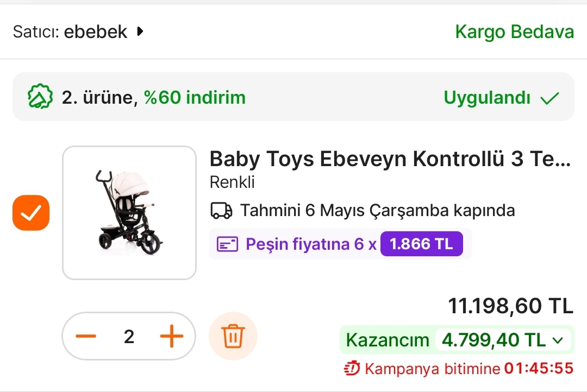Image resolution: width=587 pixels, height=392 pixels.
Task: Open the Baby Toys Ebeveyn Kontrollü product title
Action: point(390,159)
